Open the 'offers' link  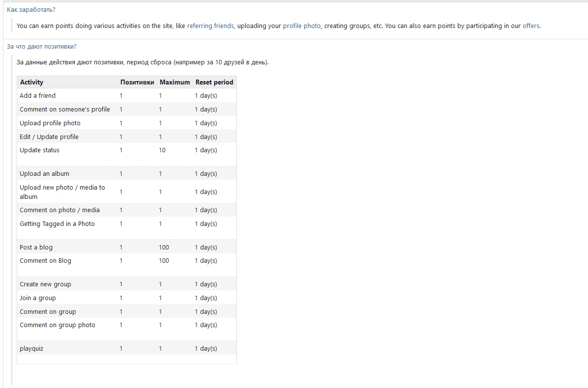tap(531, 26)
